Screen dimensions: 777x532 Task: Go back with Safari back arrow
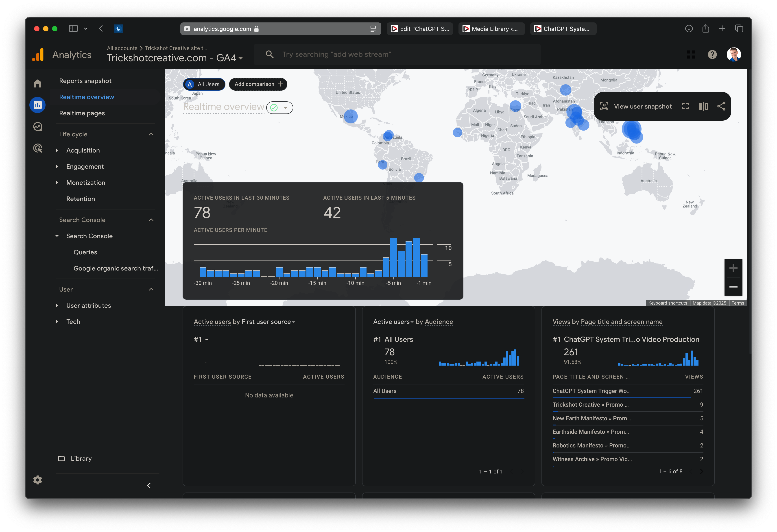(101, 29)
